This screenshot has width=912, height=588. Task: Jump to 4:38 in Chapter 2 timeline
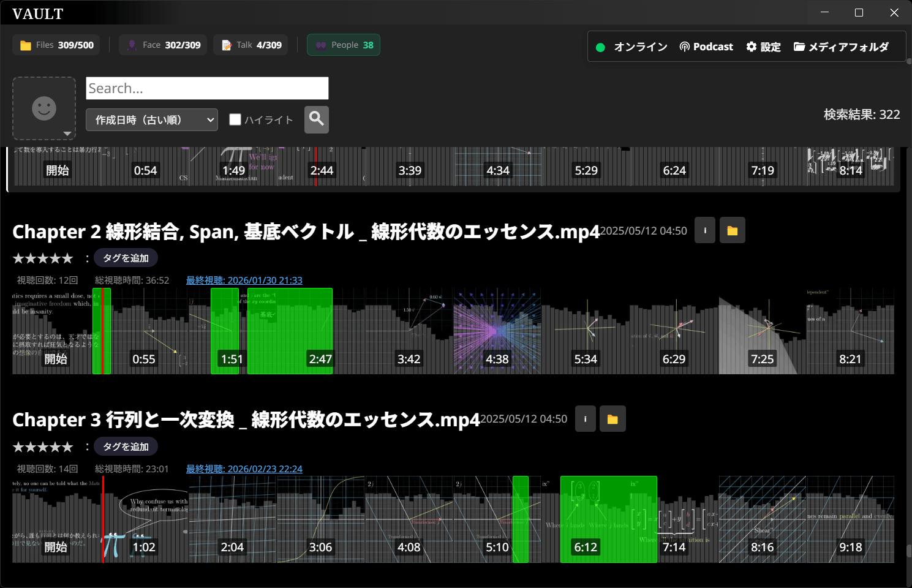497,359
